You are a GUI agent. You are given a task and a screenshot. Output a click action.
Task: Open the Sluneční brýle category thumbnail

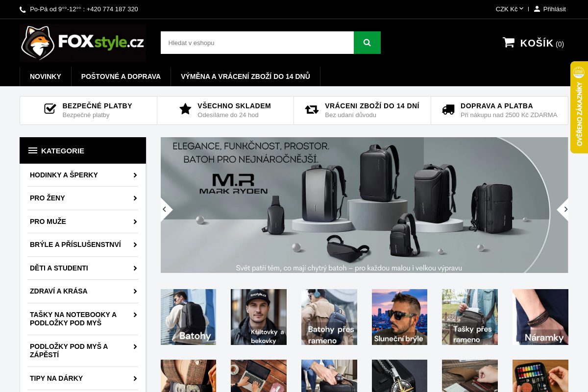[399, 317]
